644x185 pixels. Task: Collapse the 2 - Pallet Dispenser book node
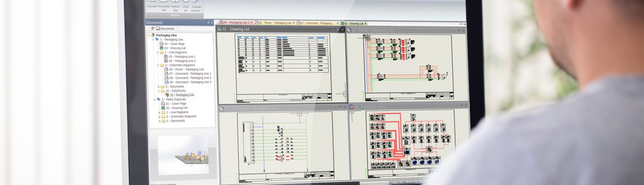pyautogui.click(x=154, y=99)
